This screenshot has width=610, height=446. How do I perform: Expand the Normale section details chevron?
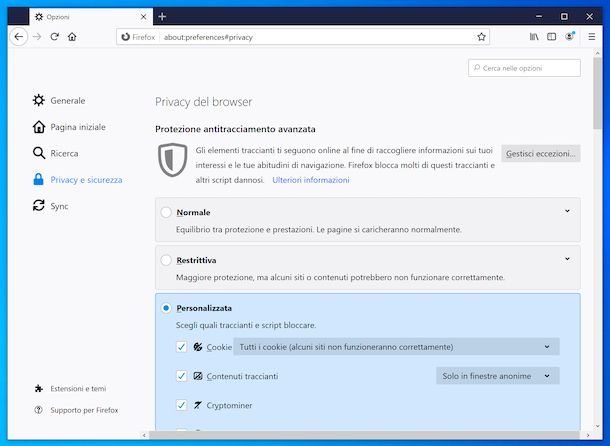567,211
